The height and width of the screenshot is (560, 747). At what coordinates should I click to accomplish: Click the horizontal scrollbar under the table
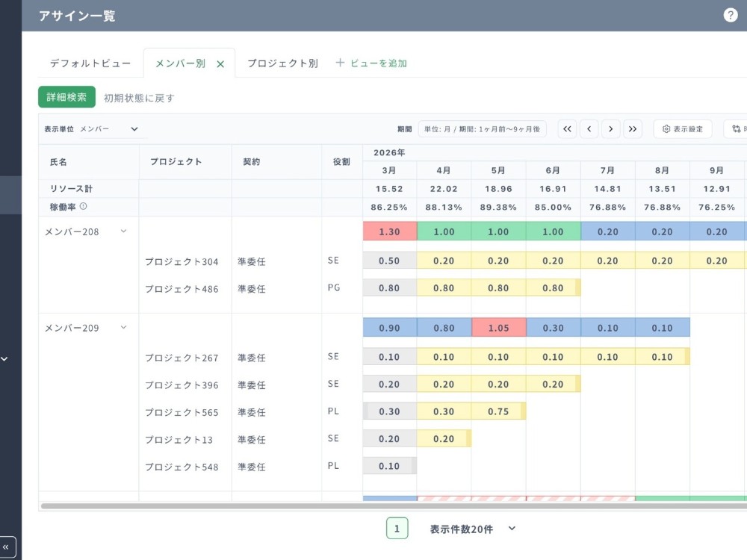click(394, 505)
